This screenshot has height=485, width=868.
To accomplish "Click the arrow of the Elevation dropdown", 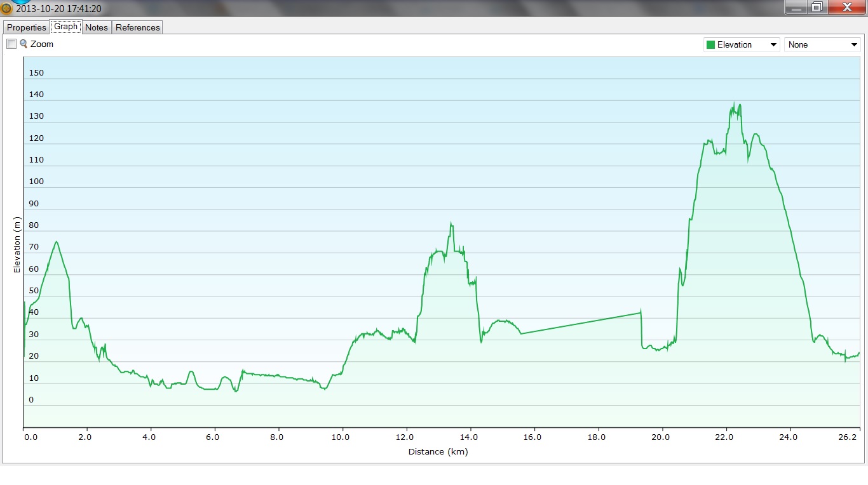I will tap(773, 45).
